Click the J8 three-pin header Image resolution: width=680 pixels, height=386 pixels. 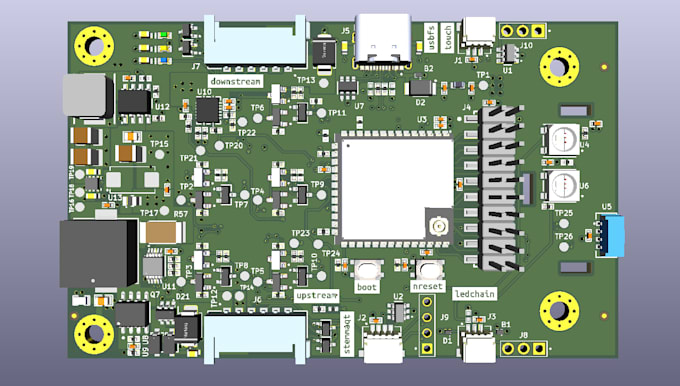pos(523,348)
